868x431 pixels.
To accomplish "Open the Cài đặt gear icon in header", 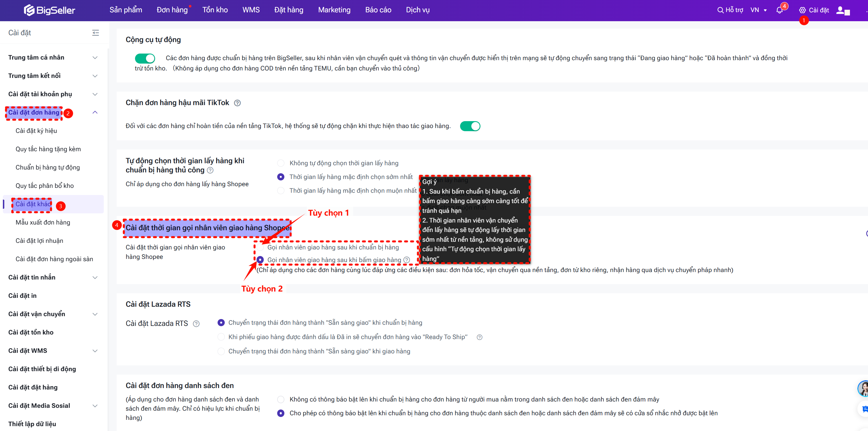I will coord(802,10).
